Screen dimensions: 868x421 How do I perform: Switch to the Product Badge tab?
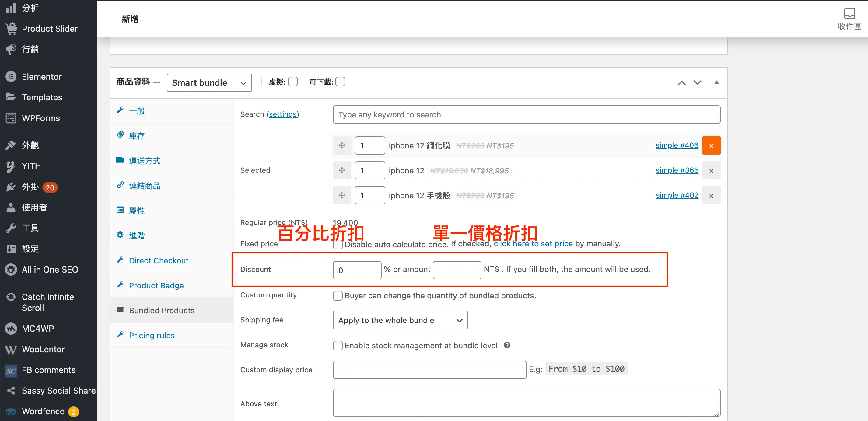click(x=172, y=285)
